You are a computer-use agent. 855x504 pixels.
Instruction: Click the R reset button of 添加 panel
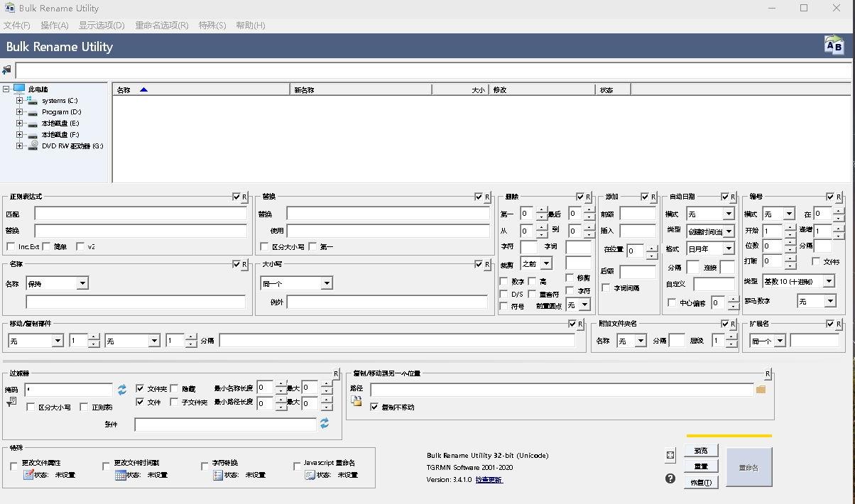[x=653, y=197]
